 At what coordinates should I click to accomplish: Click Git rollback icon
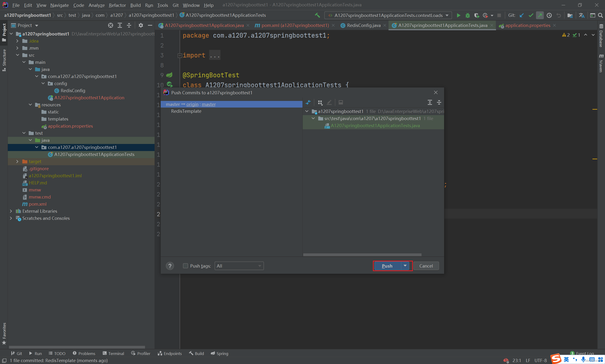(559, 15)
